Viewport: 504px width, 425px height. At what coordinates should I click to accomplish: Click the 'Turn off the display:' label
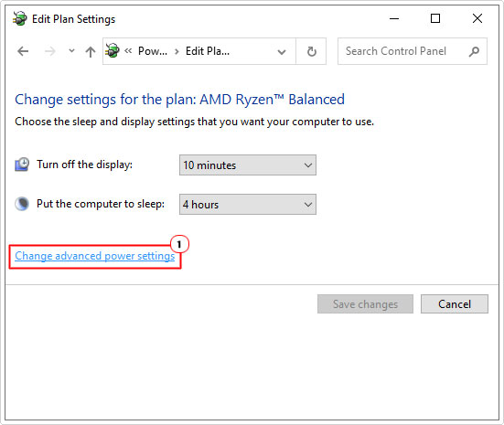click(x=84, y=165)
